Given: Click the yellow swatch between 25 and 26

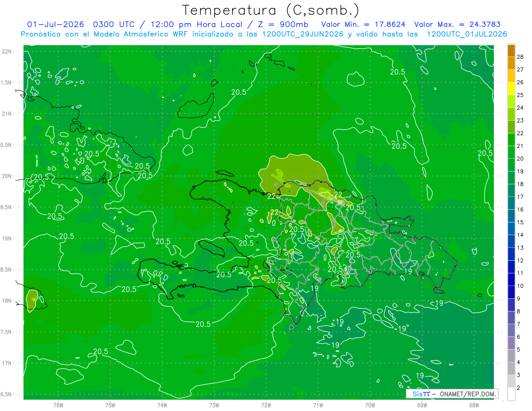Looking at the screenshot, I should pyautogui.click(x=511, y=89).
